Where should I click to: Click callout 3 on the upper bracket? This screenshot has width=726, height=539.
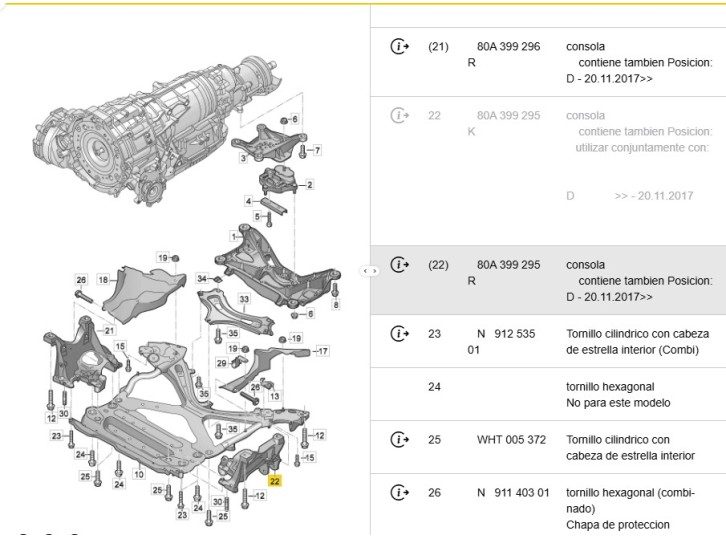pos(244,158)
